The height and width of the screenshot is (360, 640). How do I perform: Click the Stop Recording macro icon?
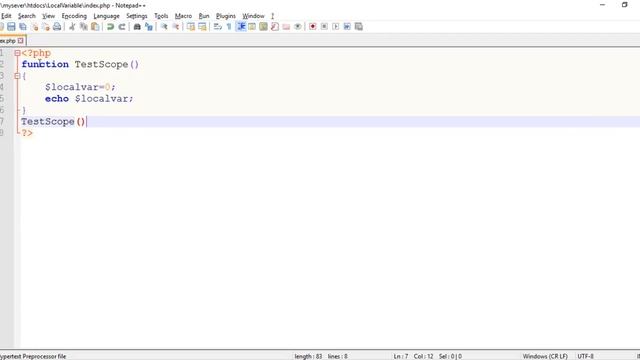324,27
